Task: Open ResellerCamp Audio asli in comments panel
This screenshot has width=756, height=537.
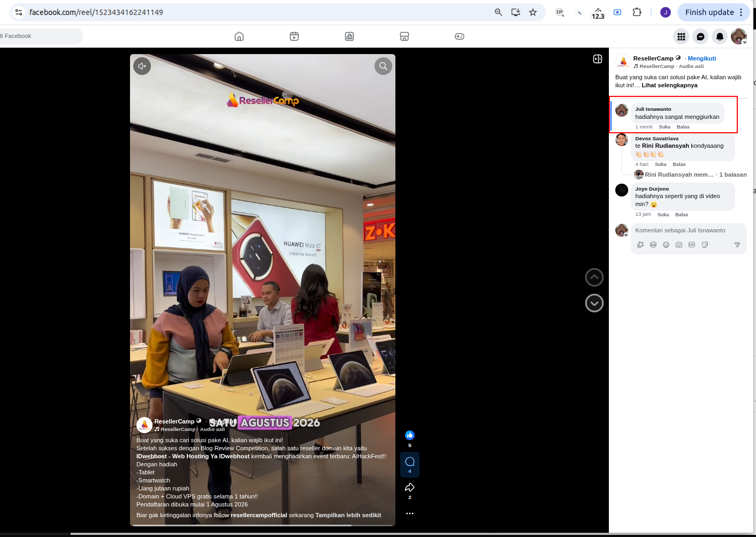Action: [x=671, y=66]
